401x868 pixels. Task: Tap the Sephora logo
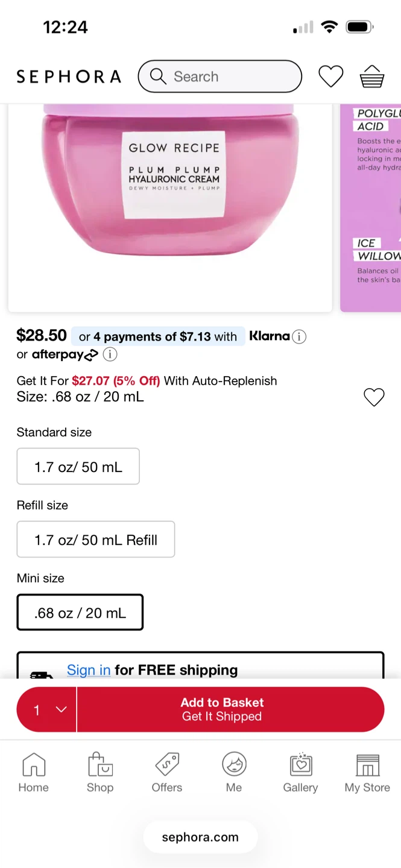69,77
